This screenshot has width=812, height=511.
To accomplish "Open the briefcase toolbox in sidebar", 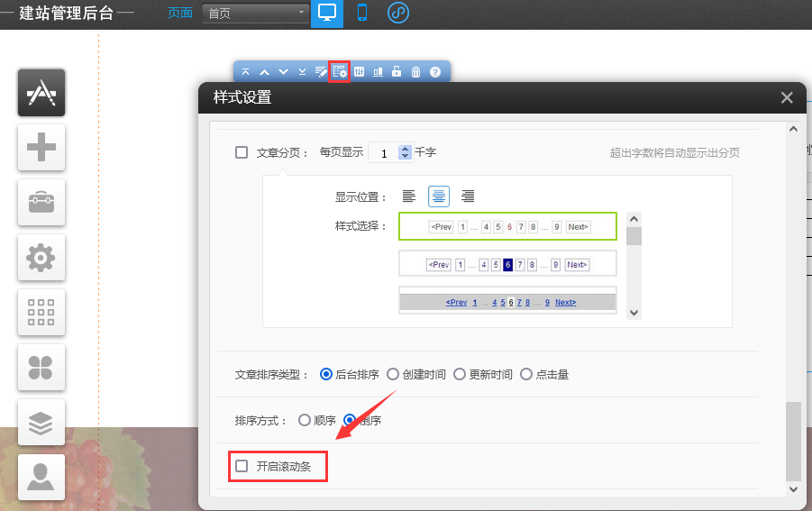I will point(41,202).
